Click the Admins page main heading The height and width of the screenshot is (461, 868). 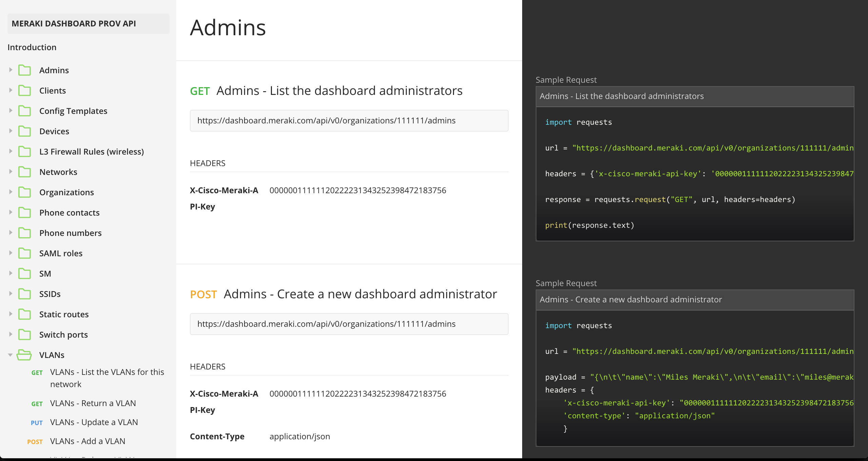point(228,27)
